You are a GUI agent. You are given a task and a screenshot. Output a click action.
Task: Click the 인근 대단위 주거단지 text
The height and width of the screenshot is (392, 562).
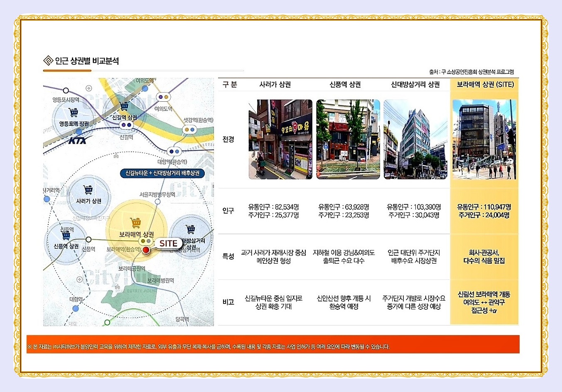point(414,252)
